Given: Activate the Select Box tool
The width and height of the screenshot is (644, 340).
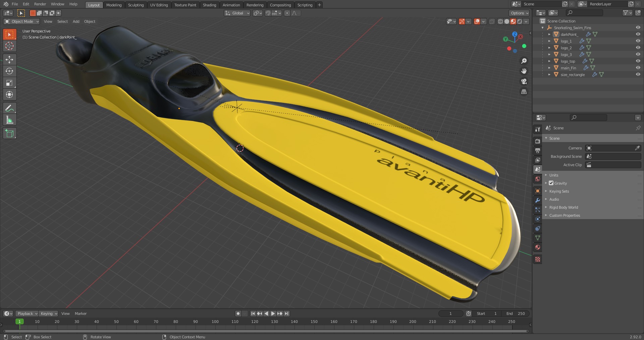Looking at the screenshot, I should [9, 35].
